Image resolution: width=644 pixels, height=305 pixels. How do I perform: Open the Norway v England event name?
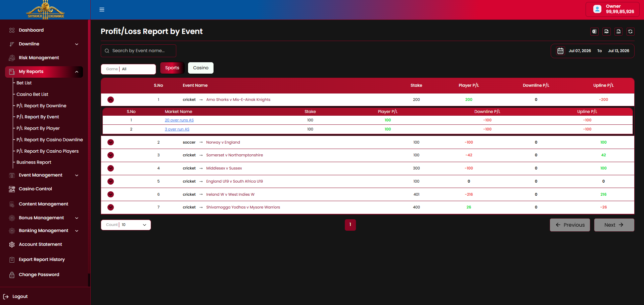223,142
